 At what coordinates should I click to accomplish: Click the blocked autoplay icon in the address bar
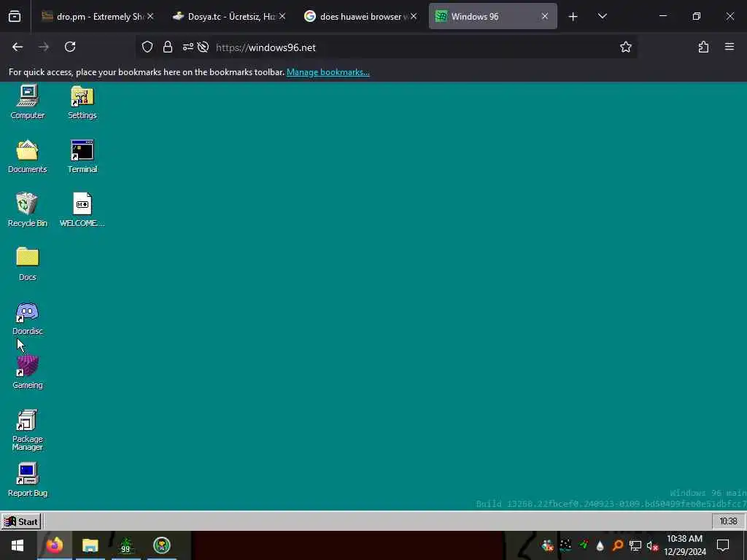pyautogui.click(x=204, y=47)
